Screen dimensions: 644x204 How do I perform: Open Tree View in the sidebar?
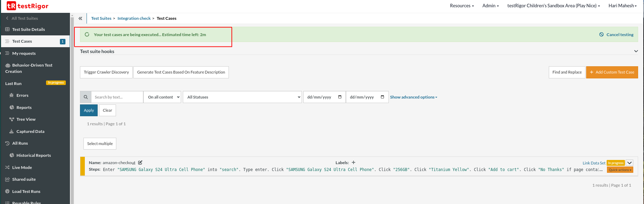pyautogui.click(x=26, y=119)
